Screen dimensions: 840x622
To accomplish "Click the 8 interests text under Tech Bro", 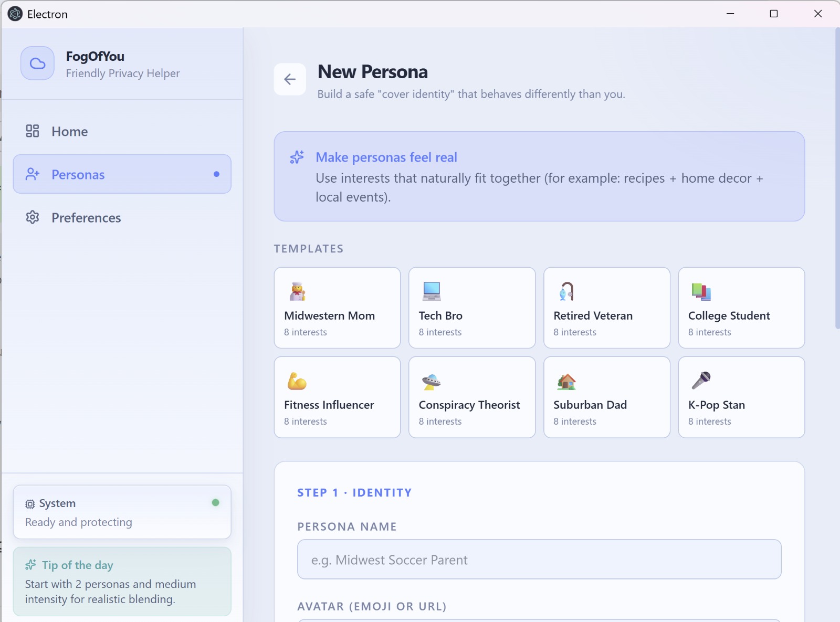I will pos(440,332).
